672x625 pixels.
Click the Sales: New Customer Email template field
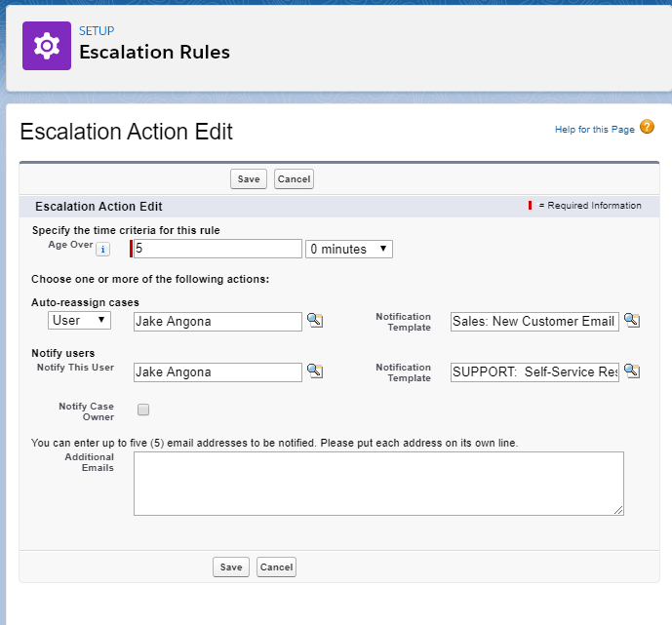(x=534, y=321)
